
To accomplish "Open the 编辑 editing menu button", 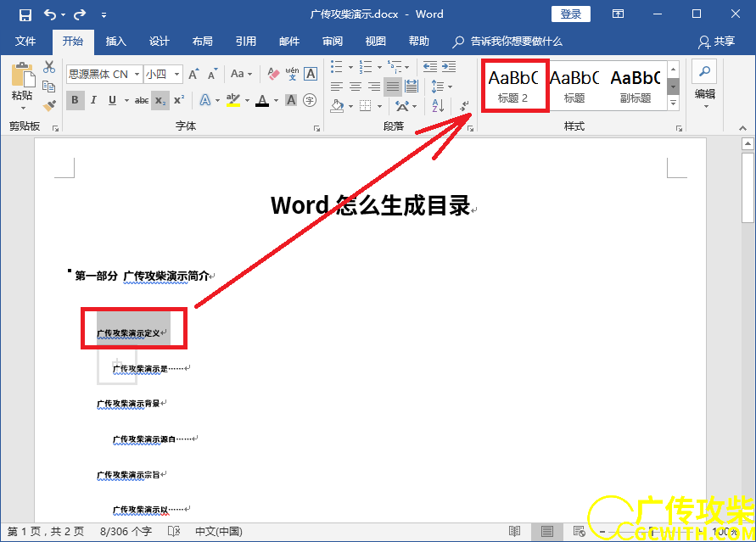I will pos(704,84).
